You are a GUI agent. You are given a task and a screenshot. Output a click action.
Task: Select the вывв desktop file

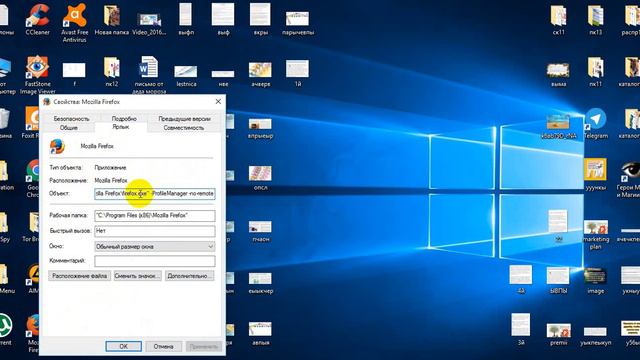pos(558,75)
